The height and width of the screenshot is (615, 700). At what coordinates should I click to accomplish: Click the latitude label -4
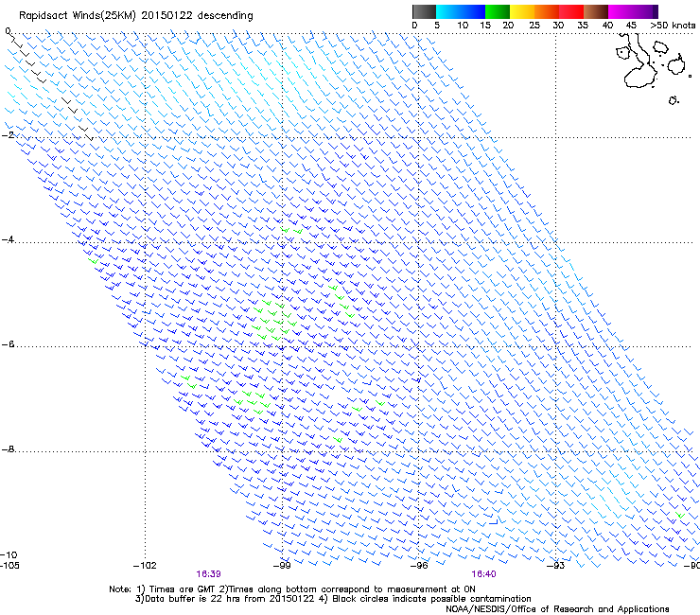[8, 239]
